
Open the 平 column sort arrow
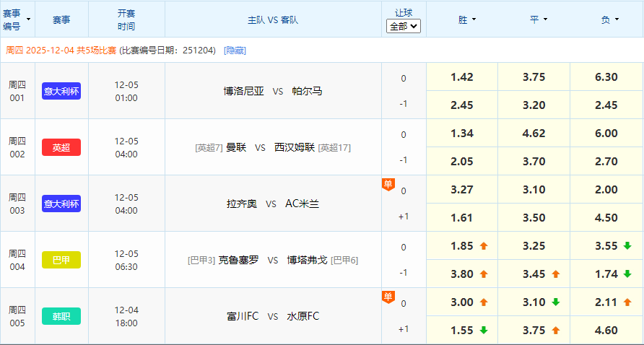[545, 19]
